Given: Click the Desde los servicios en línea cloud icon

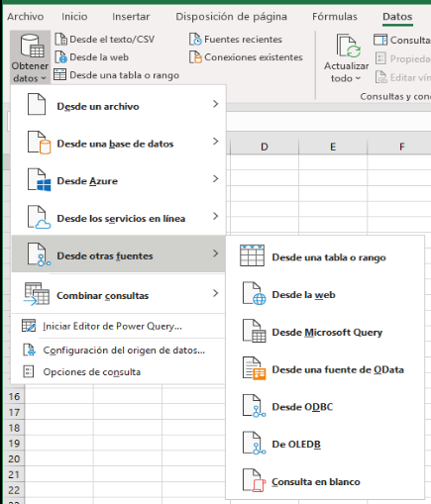Looking at the screenshot, I should [39, 217].
